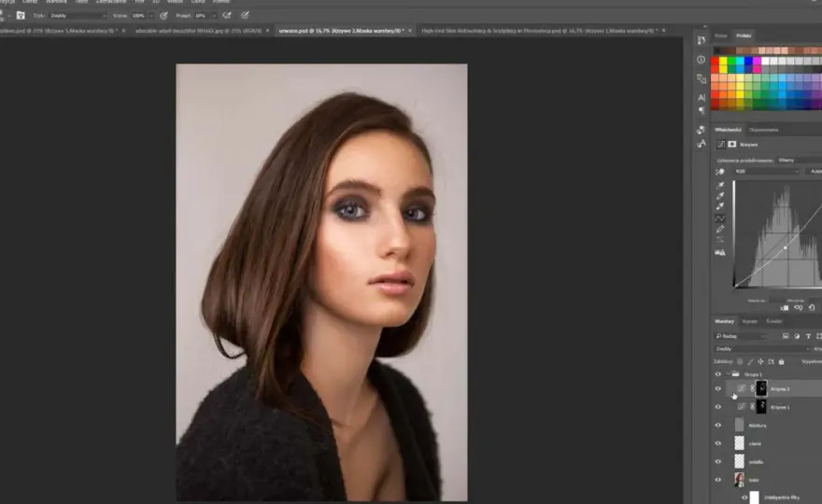Select the edit points curve tool
The width and height of the screenshot is (822, 504).
click(720, 218)
